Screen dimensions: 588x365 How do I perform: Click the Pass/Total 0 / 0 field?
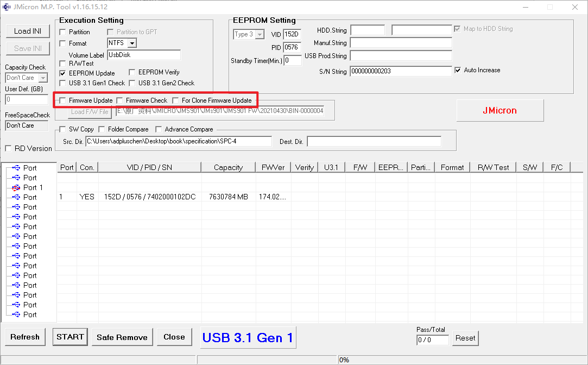(433, 340)
